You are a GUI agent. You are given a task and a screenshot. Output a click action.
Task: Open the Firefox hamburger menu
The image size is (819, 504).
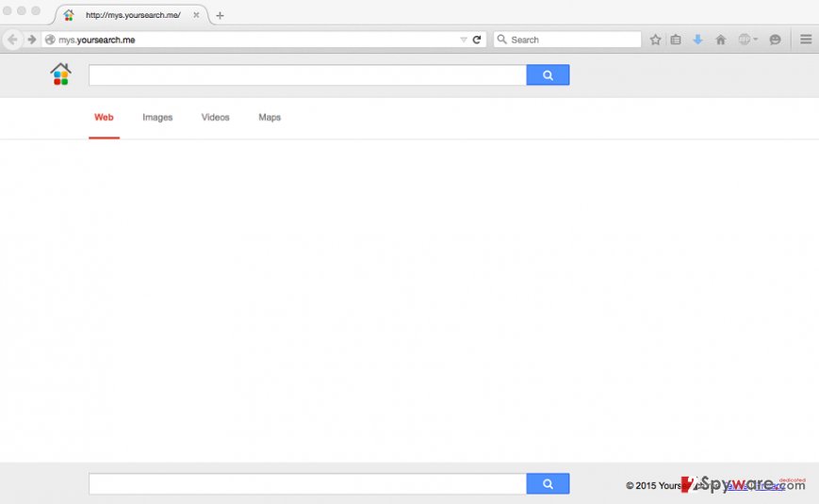806,40
